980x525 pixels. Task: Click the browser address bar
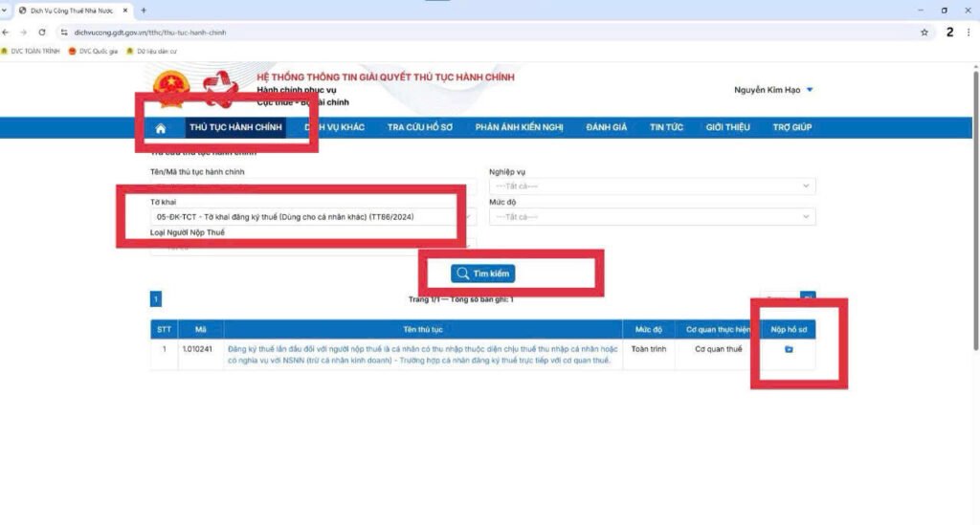click(x=479, y=32)
